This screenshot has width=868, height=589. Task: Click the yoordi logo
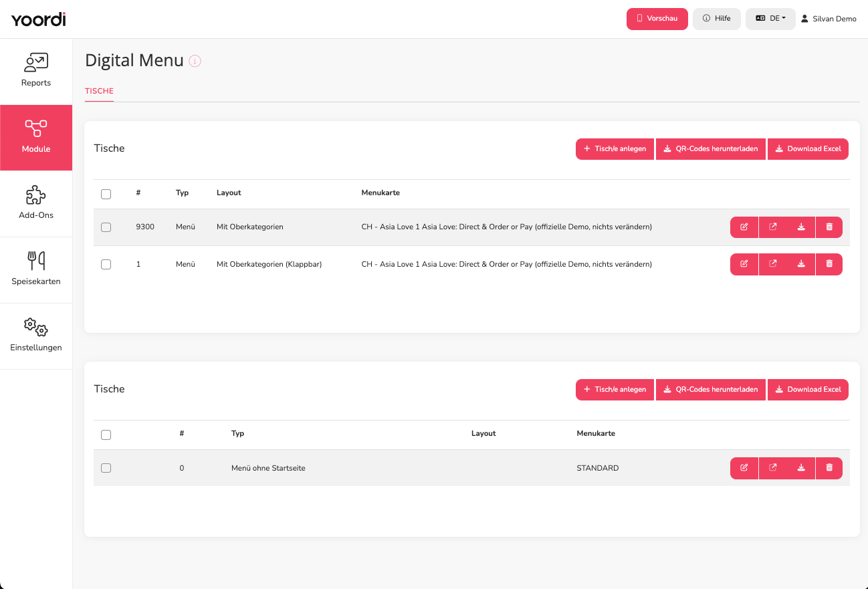(38, 19)
